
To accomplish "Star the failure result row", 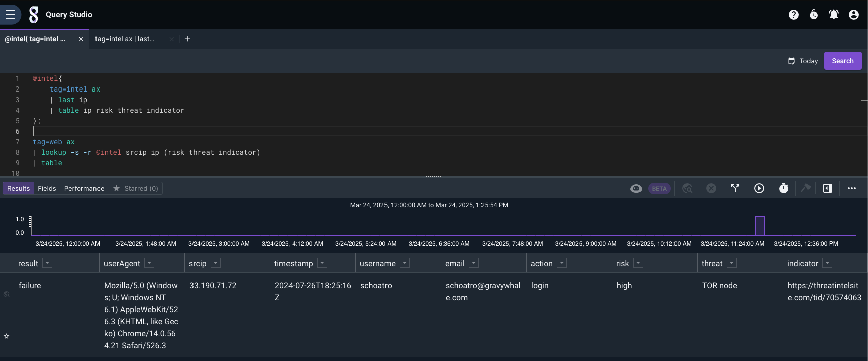I will [7, 336].
